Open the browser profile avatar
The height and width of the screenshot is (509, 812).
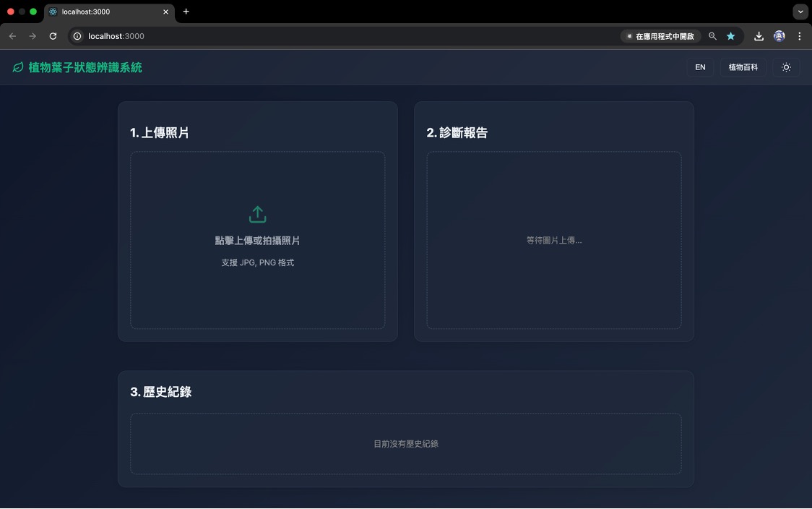(779, 36)
